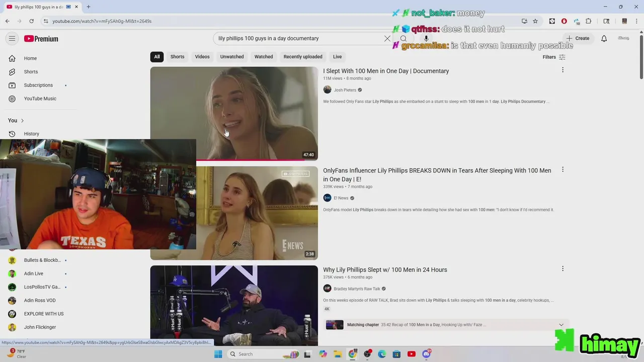Reload the page with the refresh icon
644x362 pixels.
[31, 21]
